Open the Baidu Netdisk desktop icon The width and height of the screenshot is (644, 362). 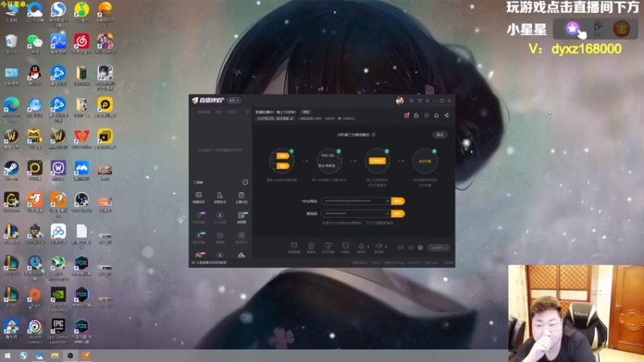coord(58,232)
